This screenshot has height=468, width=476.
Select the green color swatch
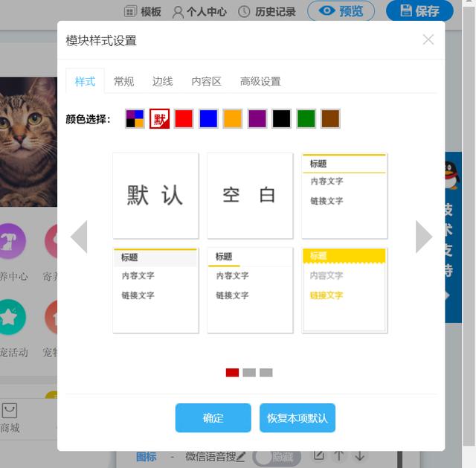click(306, 118)
